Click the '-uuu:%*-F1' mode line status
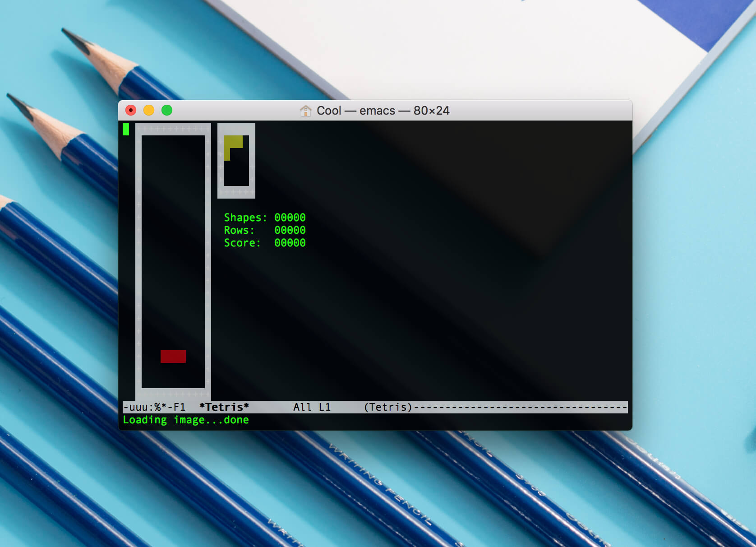The image size is (756, 547). coord(154,407)
